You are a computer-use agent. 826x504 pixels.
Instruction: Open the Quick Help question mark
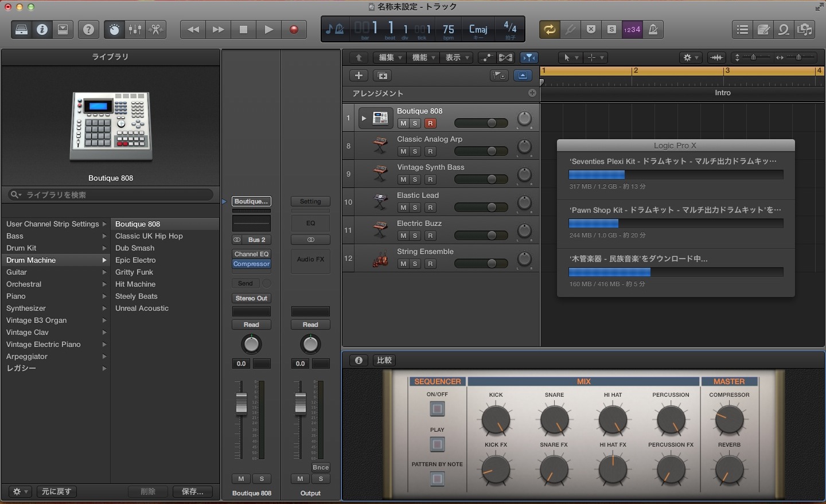point(88,30)
